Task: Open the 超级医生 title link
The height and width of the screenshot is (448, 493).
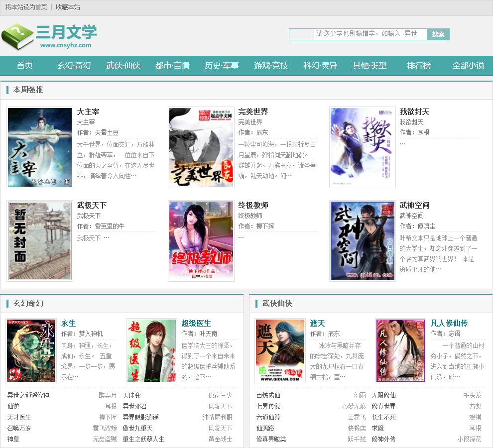Action: [x=196, y=323]
